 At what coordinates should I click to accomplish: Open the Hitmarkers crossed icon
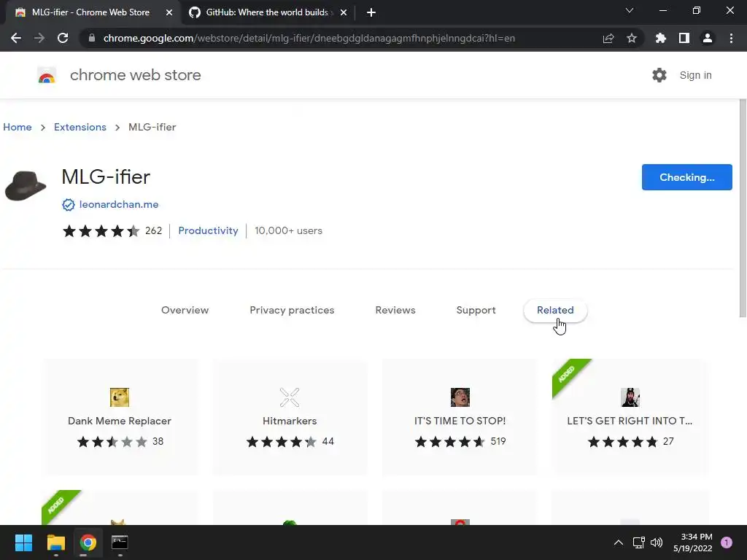[290, 397]
